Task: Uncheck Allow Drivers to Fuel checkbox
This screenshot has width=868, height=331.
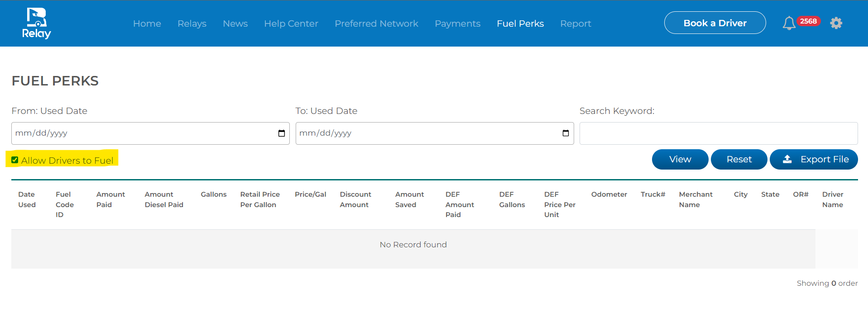Action: pos(15,160)
